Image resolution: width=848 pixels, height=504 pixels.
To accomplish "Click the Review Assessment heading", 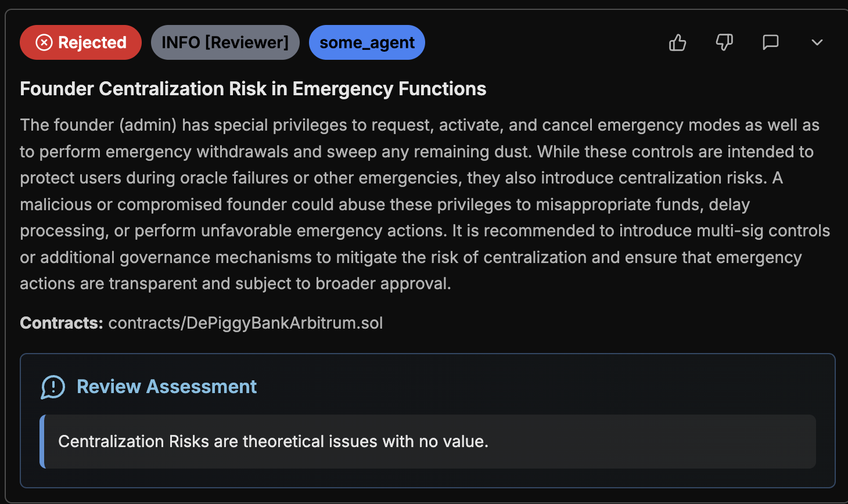I will (167, 387).
